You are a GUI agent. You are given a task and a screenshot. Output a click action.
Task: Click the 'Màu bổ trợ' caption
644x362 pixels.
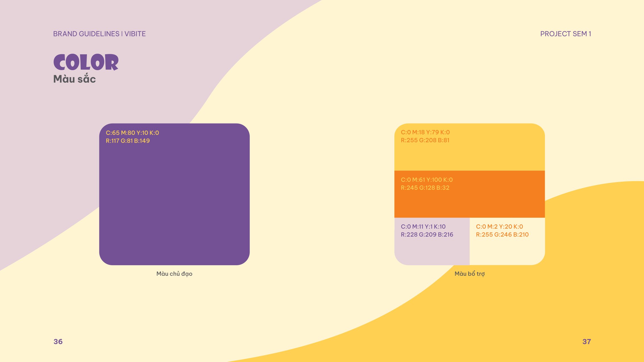470,274
